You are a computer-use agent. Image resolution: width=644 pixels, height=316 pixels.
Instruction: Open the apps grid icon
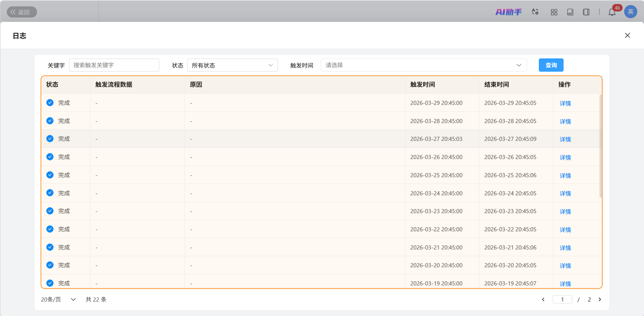554,12
